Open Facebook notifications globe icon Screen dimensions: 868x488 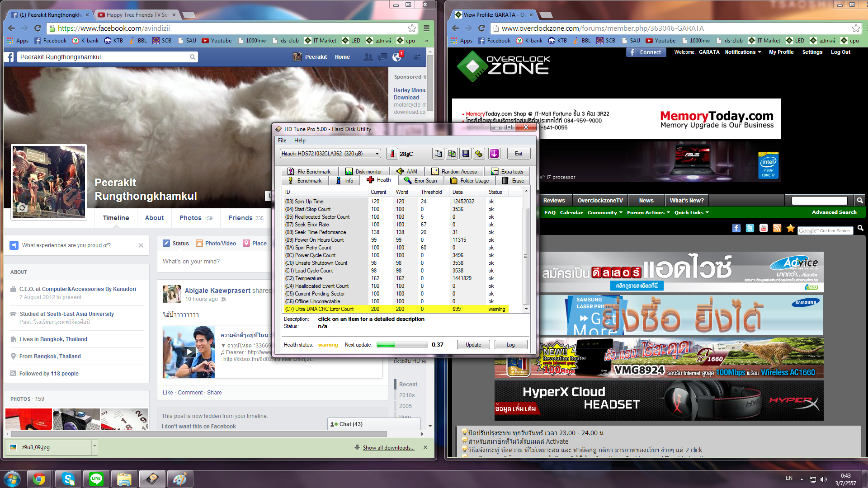[x=397, y=57]
